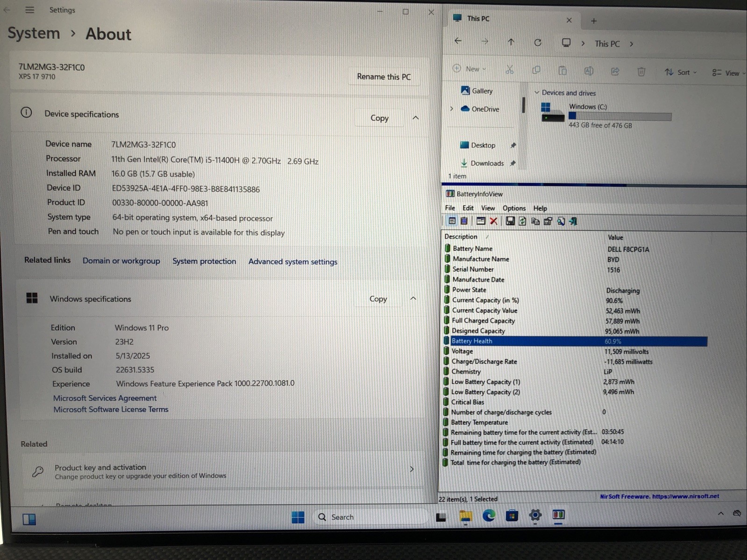Click BatteryInfoView icon on the taskbar
Viewport: 747px width, 560px height.
[x=558, y=515]
